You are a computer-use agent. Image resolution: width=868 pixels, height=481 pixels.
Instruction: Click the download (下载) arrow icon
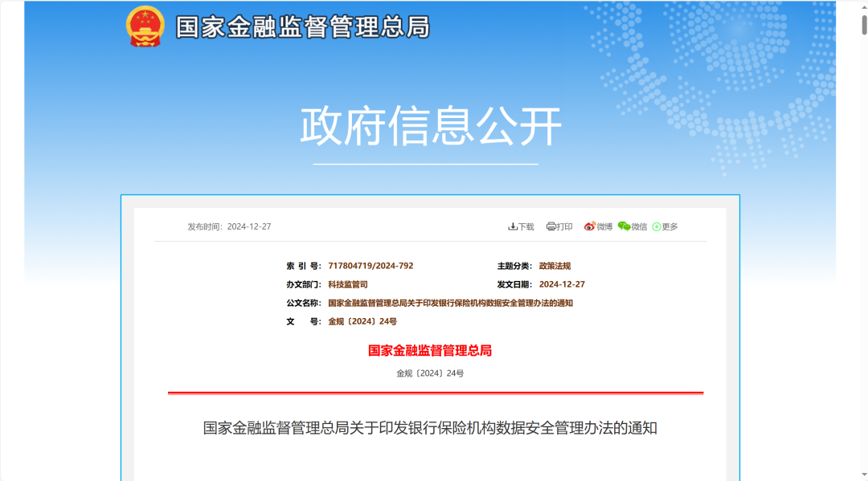[513, 226]
